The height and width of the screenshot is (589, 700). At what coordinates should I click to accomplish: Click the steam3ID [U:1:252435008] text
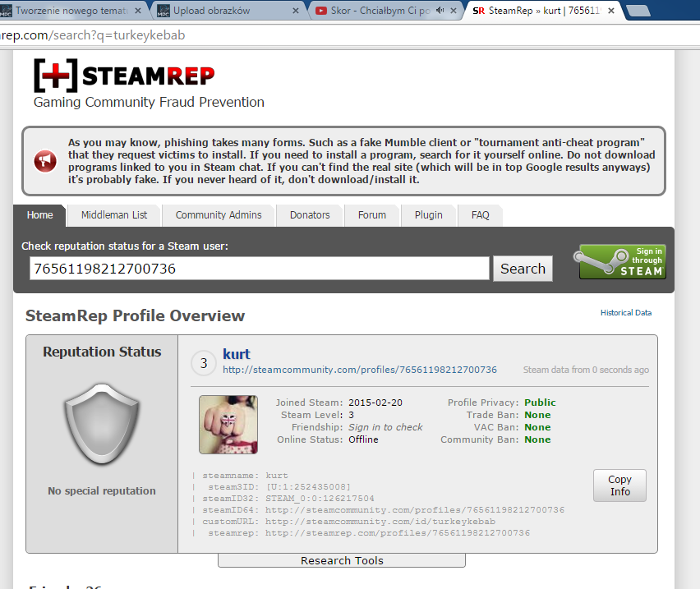coord(308,487)
